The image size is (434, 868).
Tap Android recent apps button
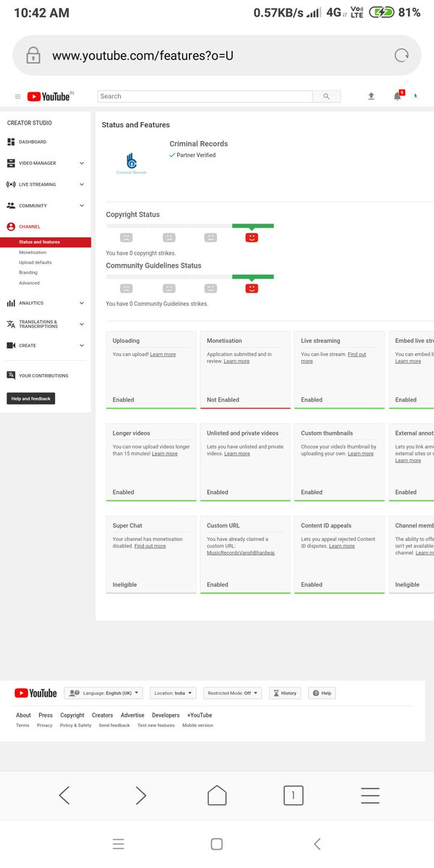click(119, 844)
